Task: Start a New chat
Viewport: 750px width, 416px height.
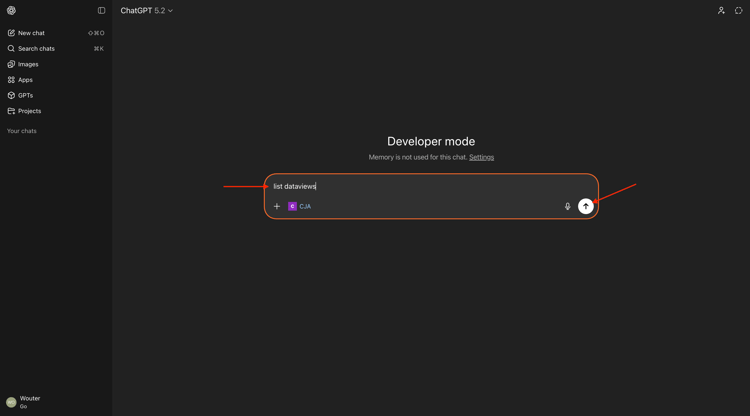Action: (x=56, y=33)
